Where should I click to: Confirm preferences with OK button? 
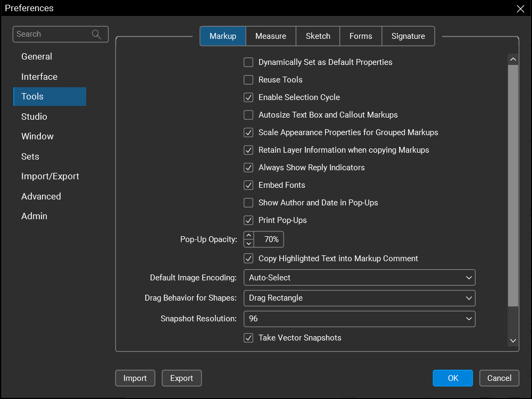(x=453, y=378)
